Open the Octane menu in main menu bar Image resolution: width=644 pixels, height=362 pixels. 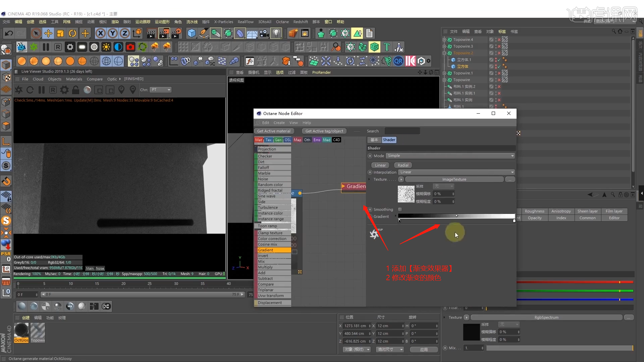282,22
